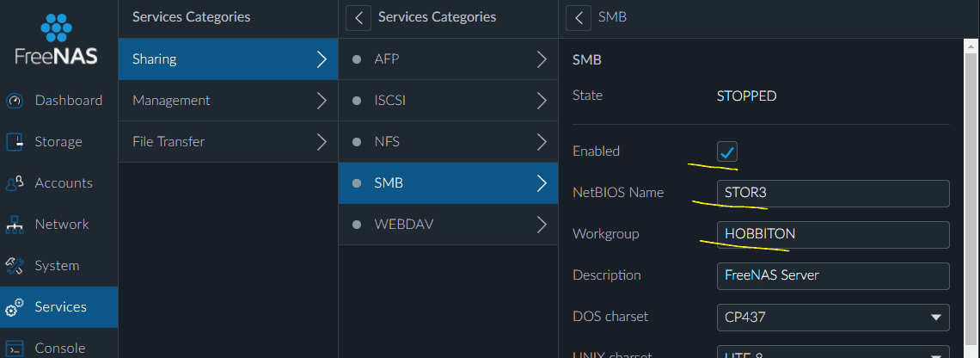Select the SMB service row
This screenshot has height=358, width=980.
[x=448, y=183]
